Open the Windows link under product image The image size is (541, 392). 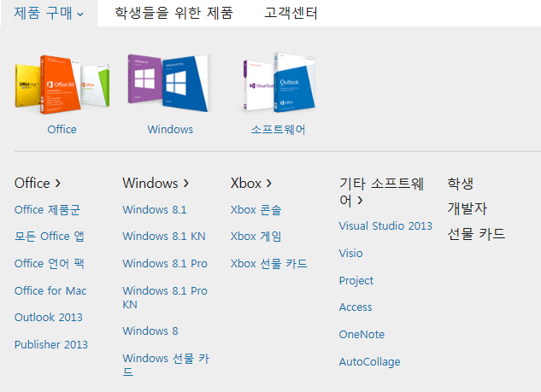coord(170,129)
